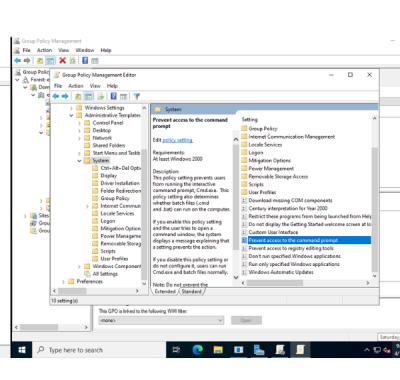Image resolution: width=400 pixels, height=380 pixels.
Task: Click Refresh icon in Group Policy Management toolbar
Action: [73, 60]
